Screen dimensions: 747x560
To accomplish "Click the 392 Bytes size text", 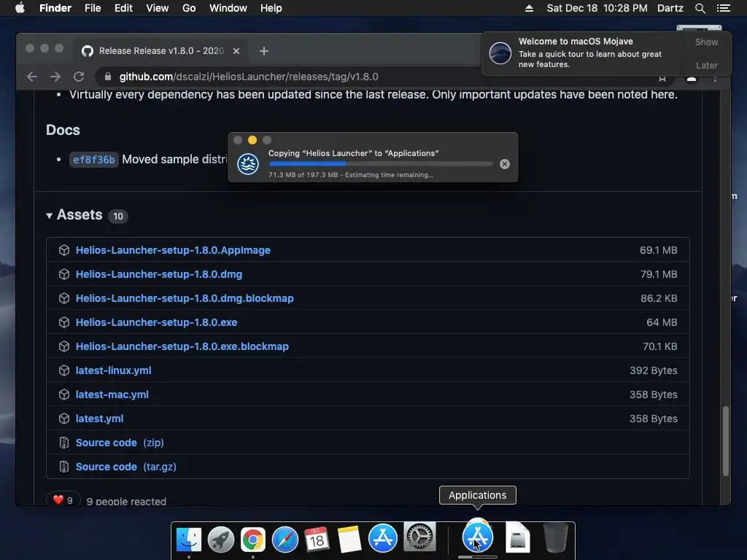I will coord(653,370).
